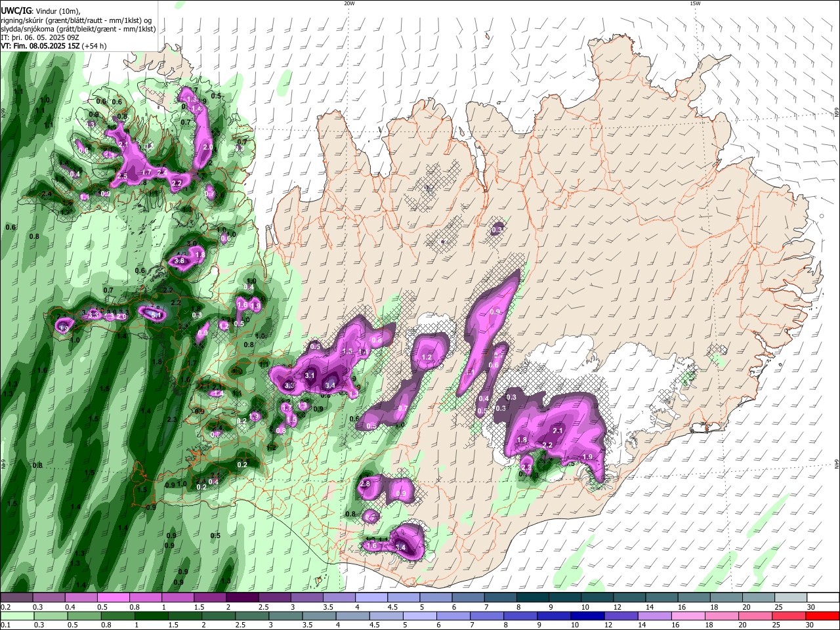Click the '(+54 h)' forecast offset text
Screen dimensions: 840x630
94,46
